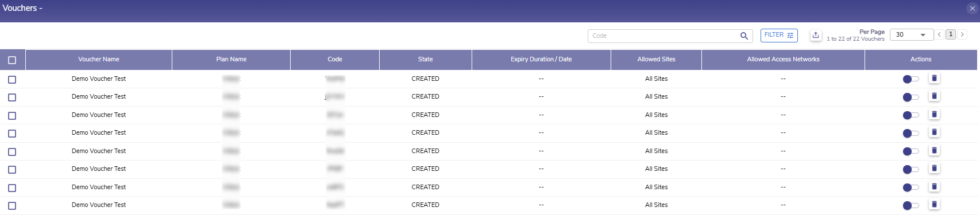Go to the previous page with the left chevron
This screenshot has height=215, width=980.
click(939, 34)
